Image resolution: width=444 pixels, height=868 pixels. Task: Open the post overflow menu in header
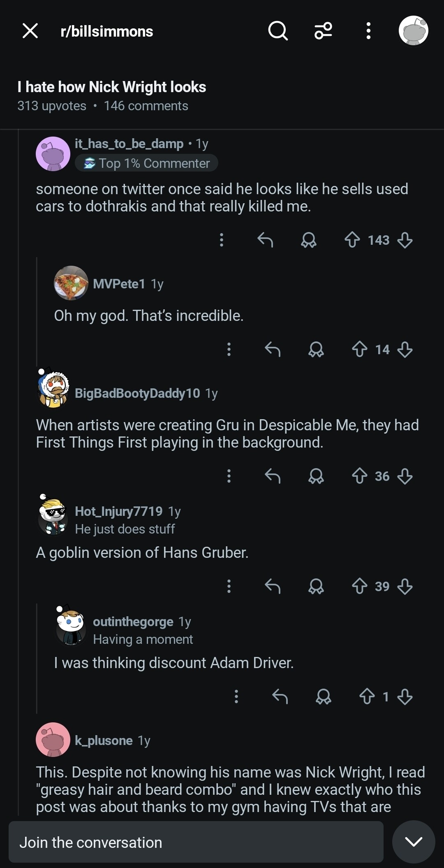(368, 31)
